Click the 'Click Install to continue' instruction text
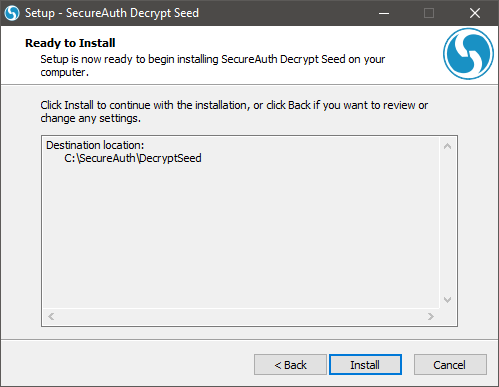The height and width of the screenshot is (387, 499). click(234, 112)
